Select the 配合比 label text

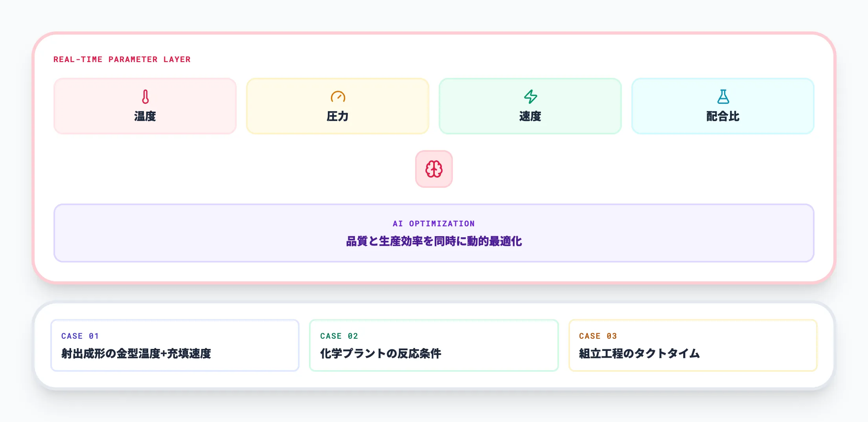coord(723,116)
